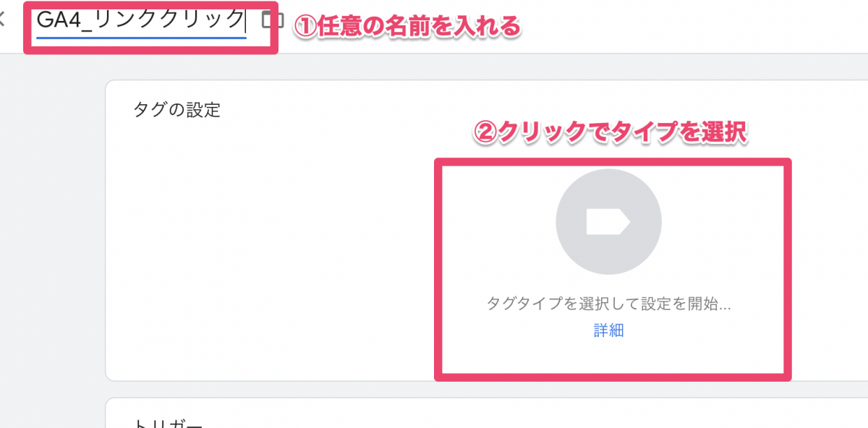Click the ①任意の名前を入れる annotation text

(x=407, y=27)
